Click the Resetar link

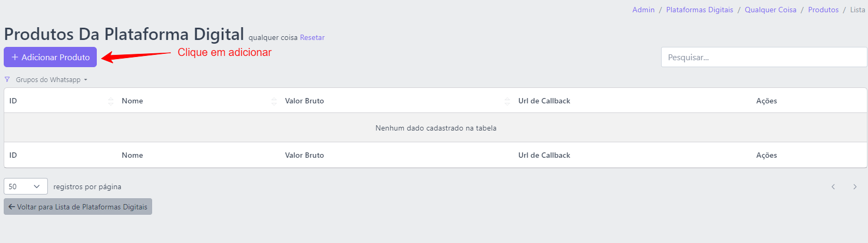[312, 37]
